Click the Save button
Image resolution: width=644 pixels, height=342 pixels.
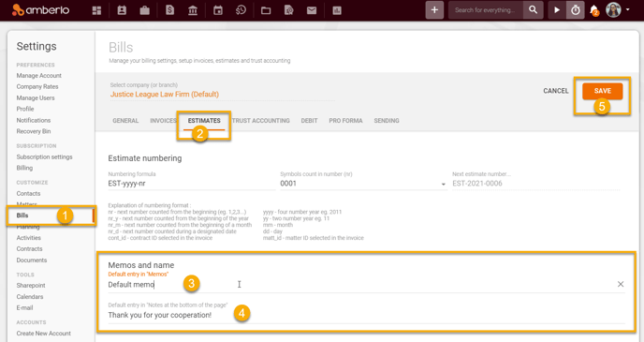602,91
